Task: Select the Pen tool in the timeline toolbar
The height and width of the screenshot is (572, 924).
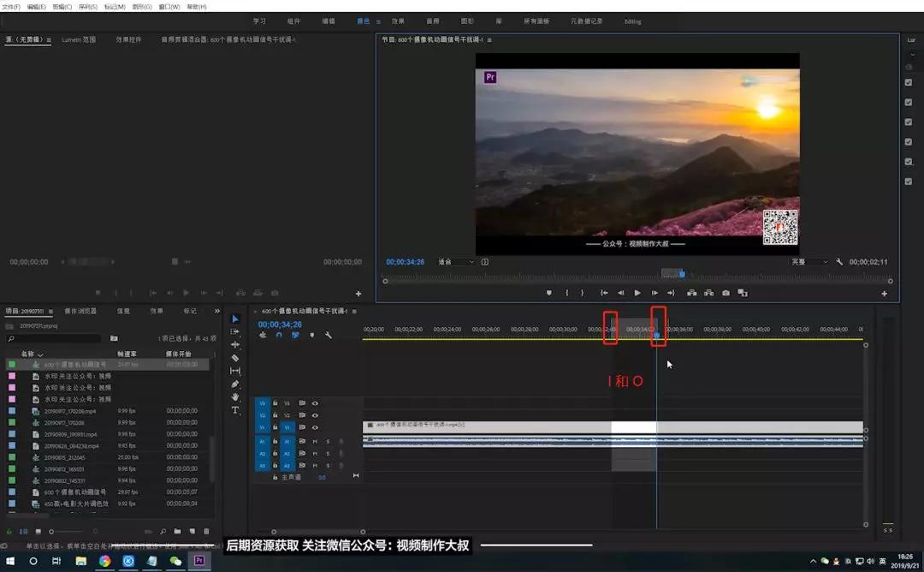Action: click(x=235, y=384)
